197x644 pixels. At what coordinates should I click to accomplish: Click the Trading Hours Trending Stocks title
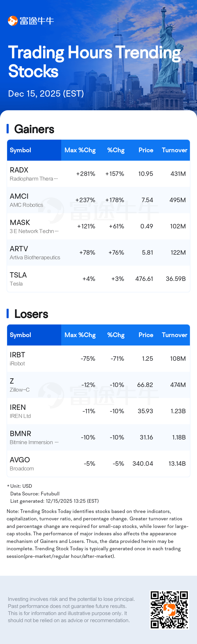[94, 61]
